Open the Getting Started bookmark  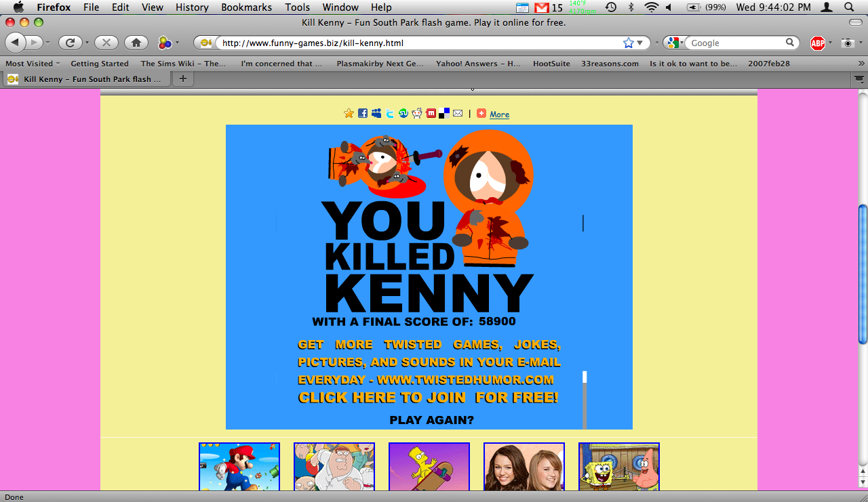coord(100,64)
